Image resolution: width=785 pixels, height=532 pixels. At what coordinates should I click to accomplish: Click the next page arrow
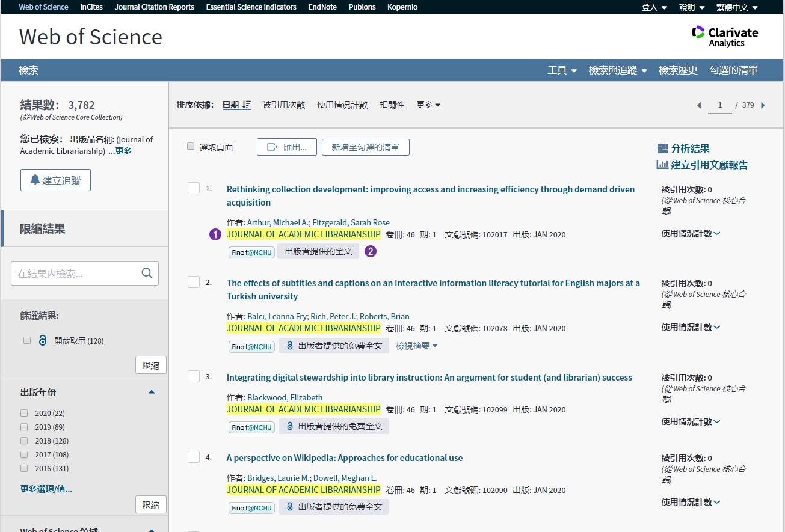pyautogui.click(x=763, y=105)
